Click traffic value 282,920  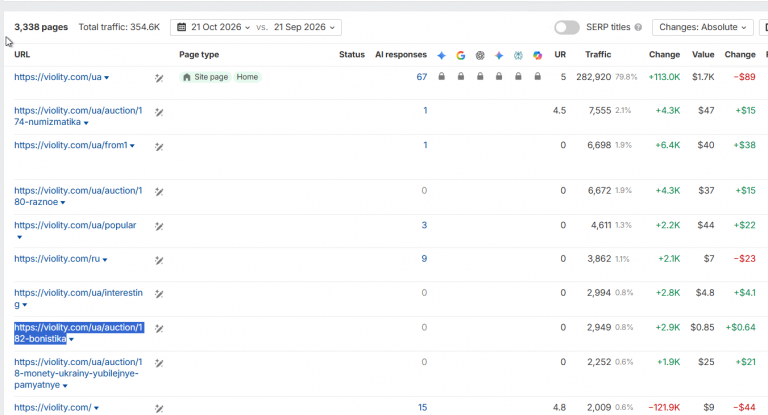tap(594, 77)
